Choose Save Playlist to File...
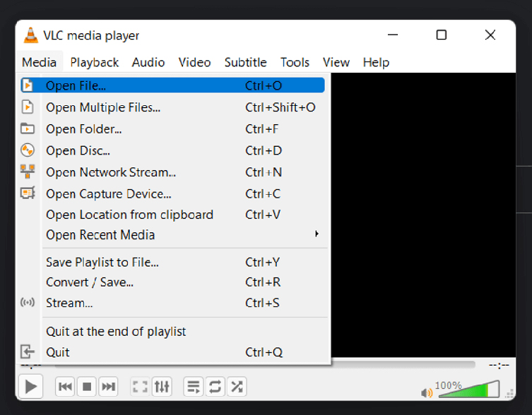The image size is (532, 415). [x=172, y=262]
